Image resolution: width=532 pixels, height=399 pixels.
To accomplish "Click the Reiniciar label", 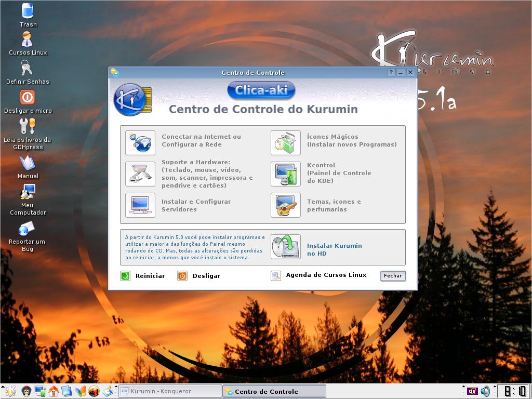I will (150, 276).
